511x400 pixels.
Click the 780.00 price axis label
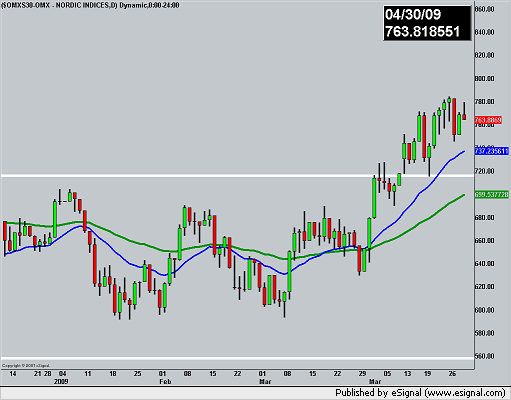click(x=484, y=102)
